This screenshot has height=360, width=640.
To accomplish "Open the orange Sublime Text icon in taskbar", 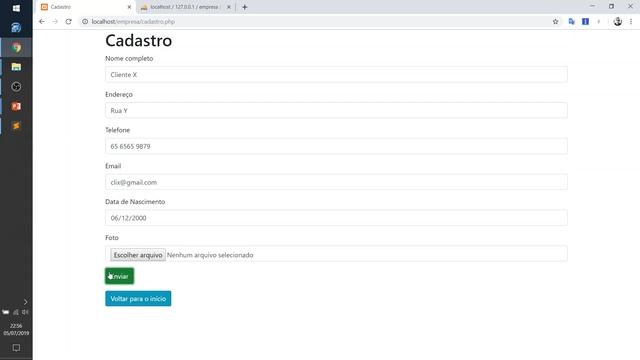I will pos(16,126).
